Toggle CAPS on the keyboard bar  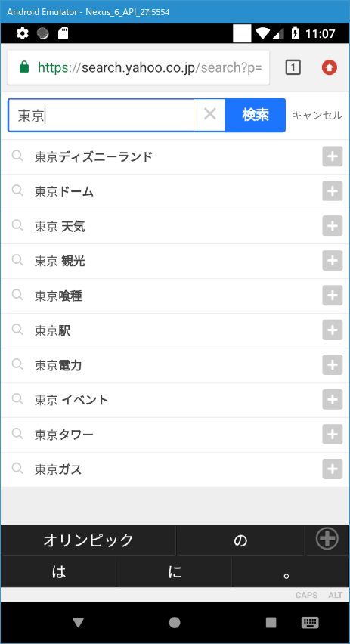point(306,595)
